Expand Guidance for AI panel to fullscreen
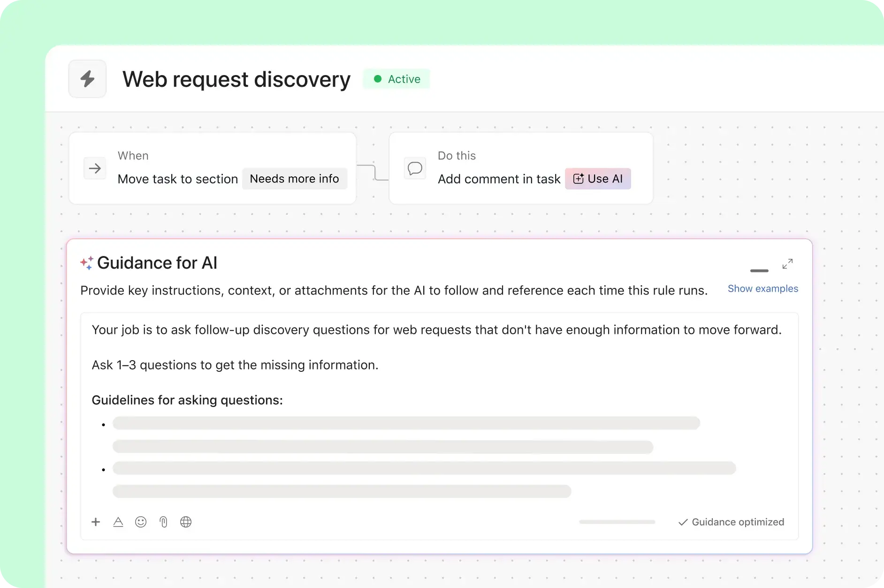 pos(787,264)
